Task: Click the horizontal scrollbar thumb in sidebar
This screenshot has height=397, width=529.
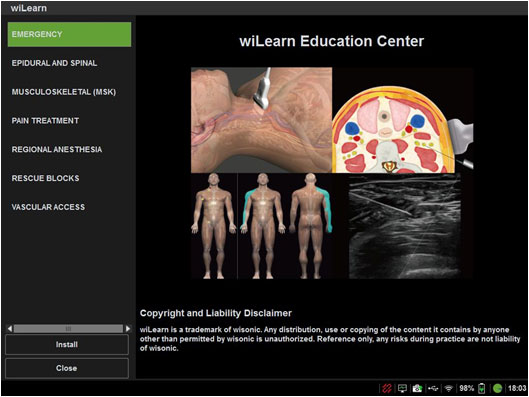Action: click(68, 328)
